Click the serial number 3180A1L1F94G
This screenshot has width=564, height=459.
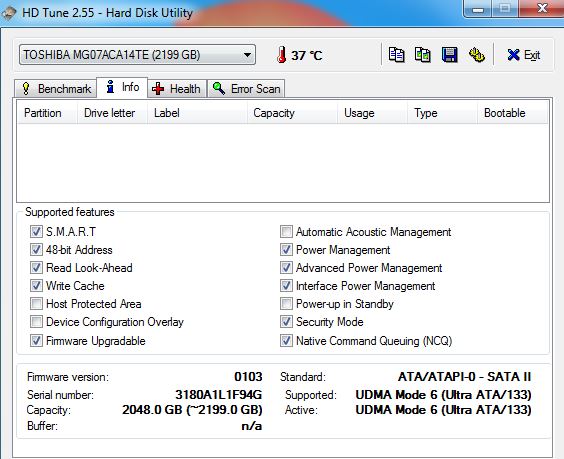point(219,395)
